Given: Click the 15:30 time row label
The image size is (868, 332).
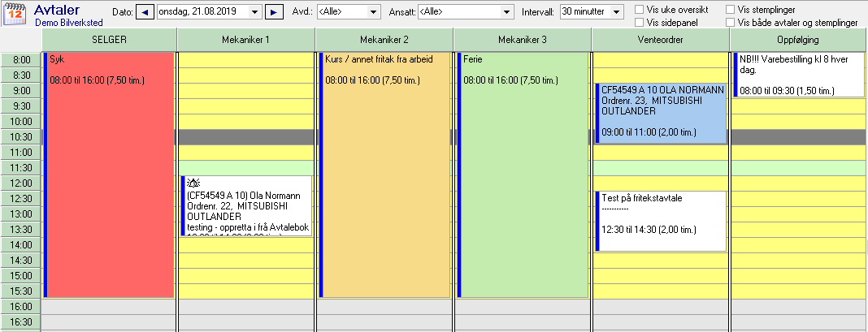Looking at the screenshot, I should coord(20,291).
